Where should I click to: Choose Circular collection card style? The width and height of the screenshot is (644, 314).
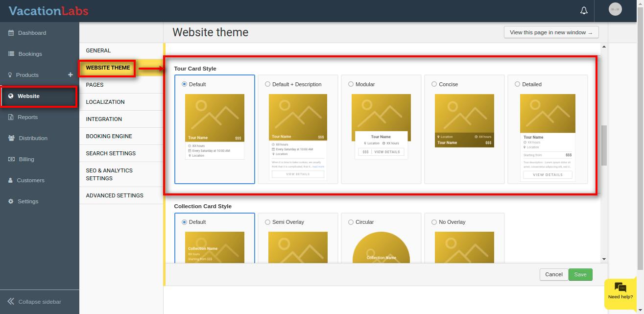(x=351, y=222)
